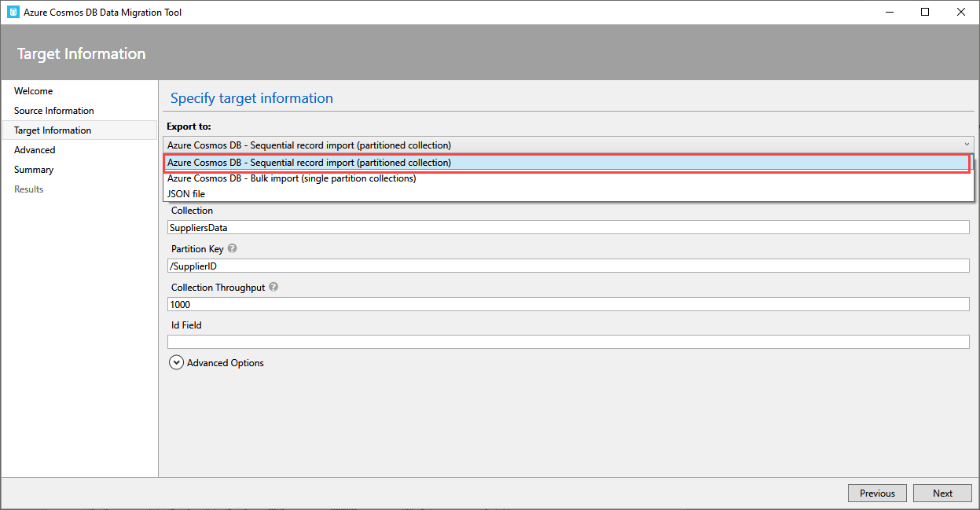Open the Export to dropdown arrow
This screenshot has width=980, height=510.
coord(966,145)
